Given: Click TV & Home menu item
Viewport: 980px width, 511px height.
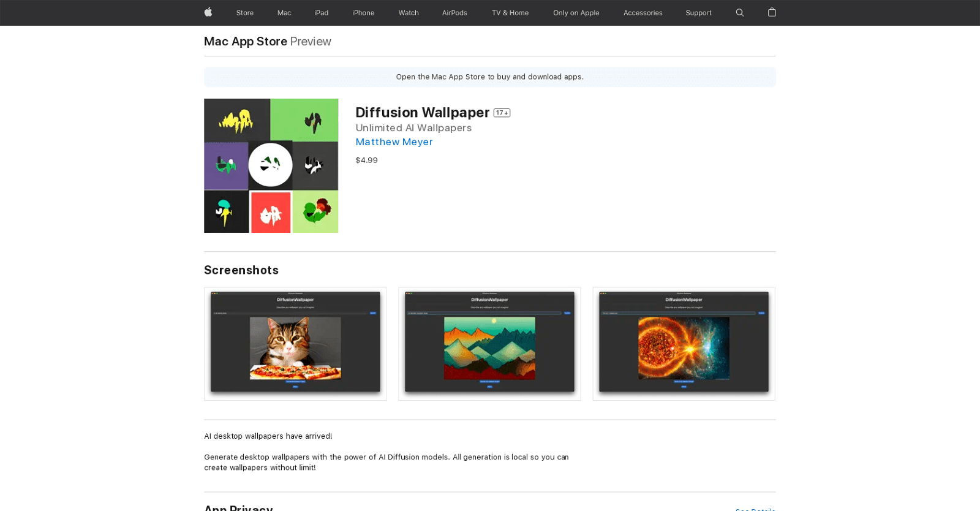Looking at the screenshot, I should [x=510, y=13].
